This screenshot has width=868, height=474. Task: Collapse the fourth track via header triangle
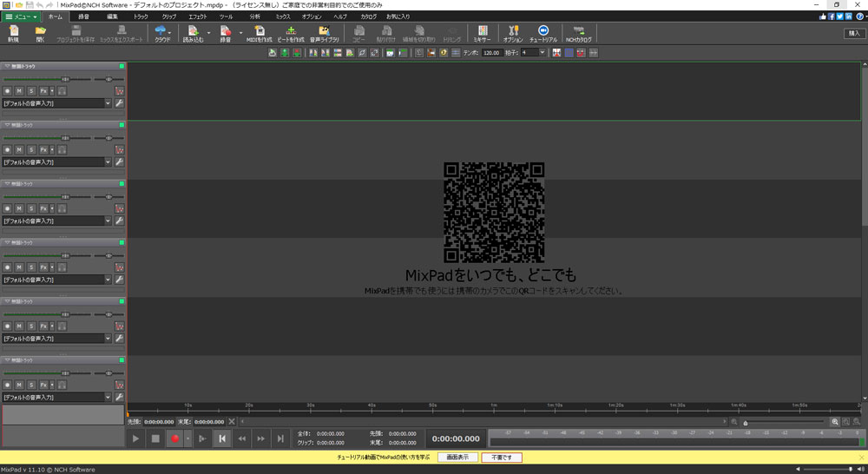tap(7, 242)
